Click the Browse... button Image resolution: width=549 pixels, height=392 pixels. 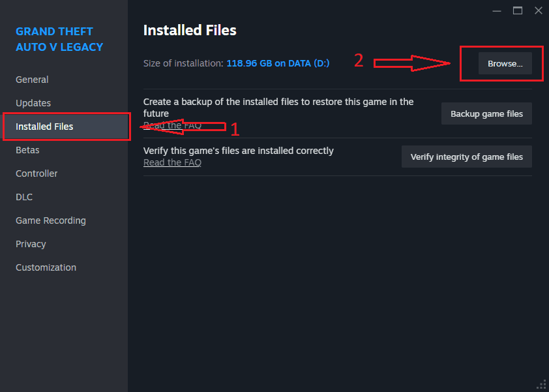tap(505, 64)
